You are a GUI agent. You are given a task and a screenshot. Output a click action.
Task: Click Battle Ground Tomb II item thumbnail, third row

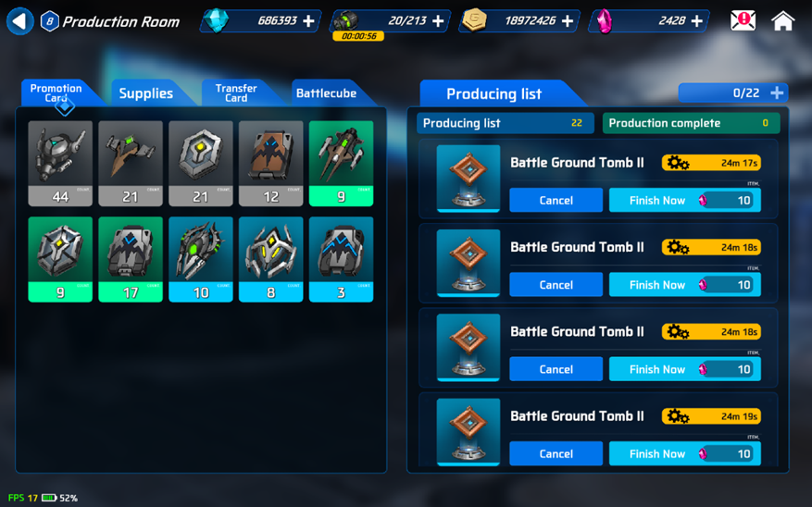tap(468, 347)
